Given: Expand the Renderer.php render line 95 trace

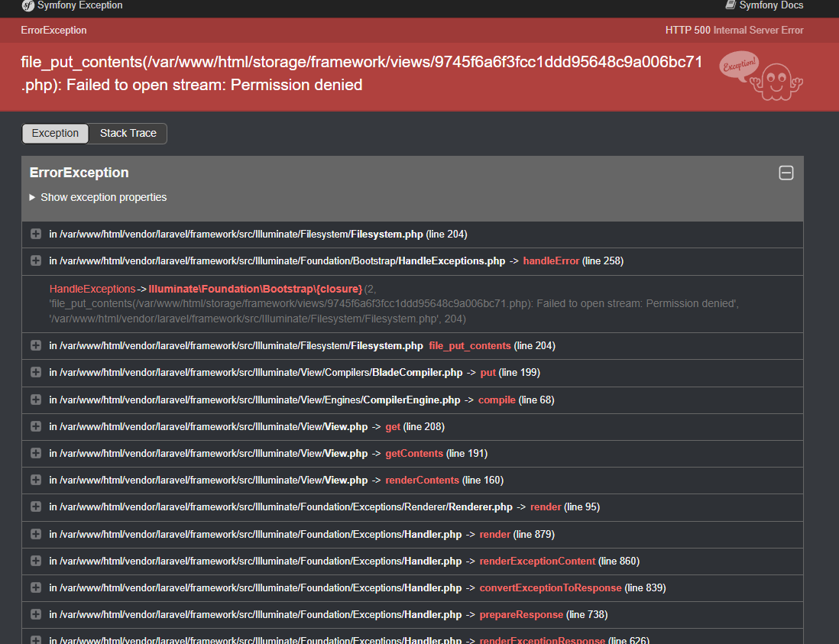Looking at the screenshot, I should [x=36, y=506].
